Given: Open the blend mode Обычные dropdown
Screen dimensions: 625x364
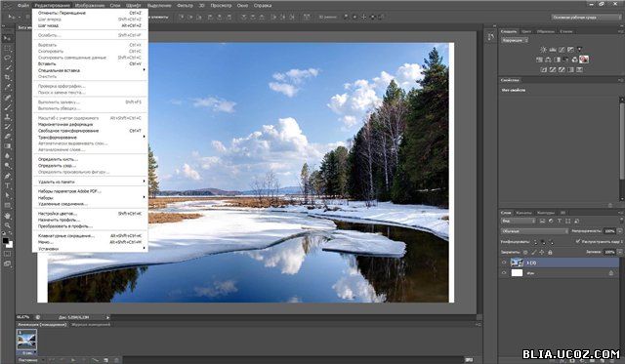Looking at the screenshot, I should point(534,231).
